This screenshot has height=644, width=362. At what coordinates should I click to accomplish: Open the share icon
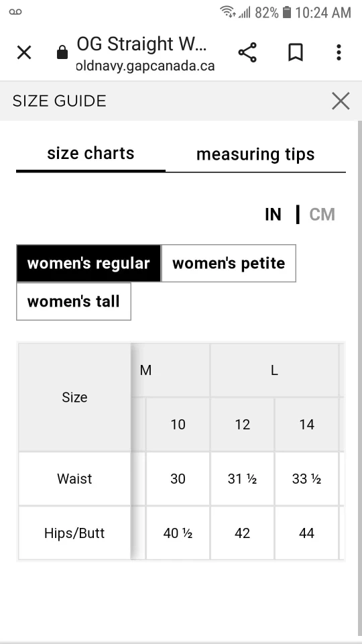247,52
